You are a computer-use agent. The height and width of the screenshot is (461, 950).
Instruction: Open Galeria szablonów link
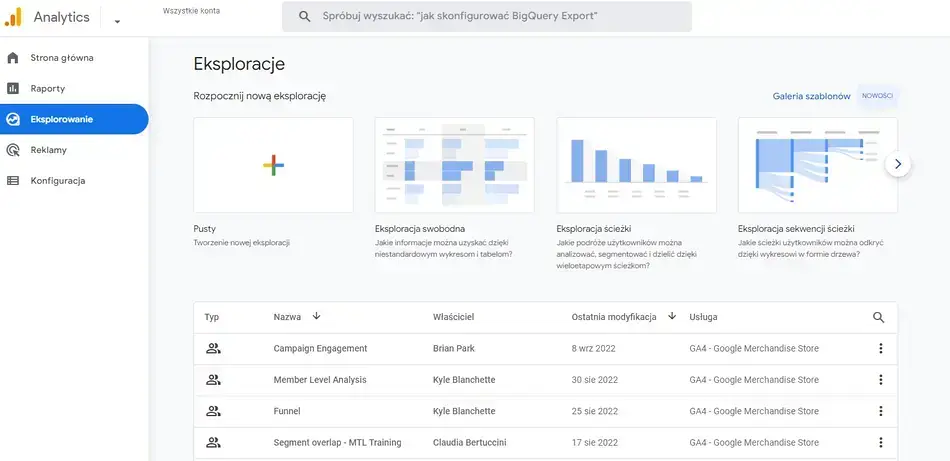click(x=811, y=96)
